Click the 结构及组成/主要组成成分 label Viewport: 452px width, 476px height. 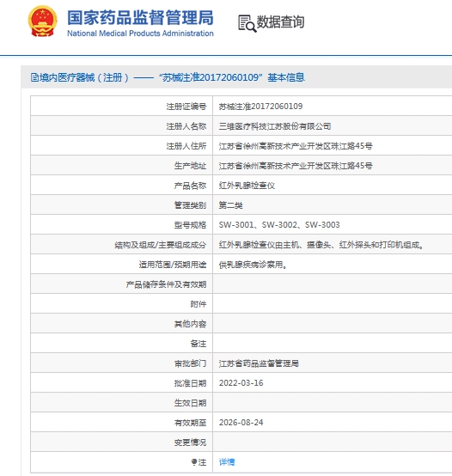161,245
